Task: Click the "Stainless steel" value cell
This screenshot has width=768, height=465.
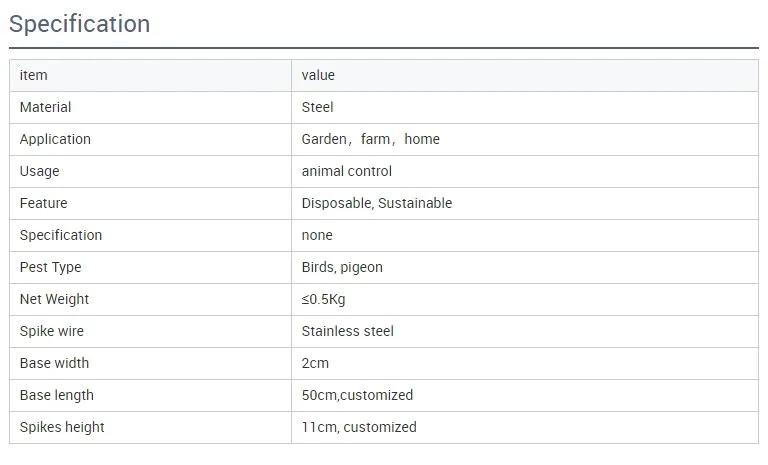Action: pyautogui.click(x=348, y=331)
